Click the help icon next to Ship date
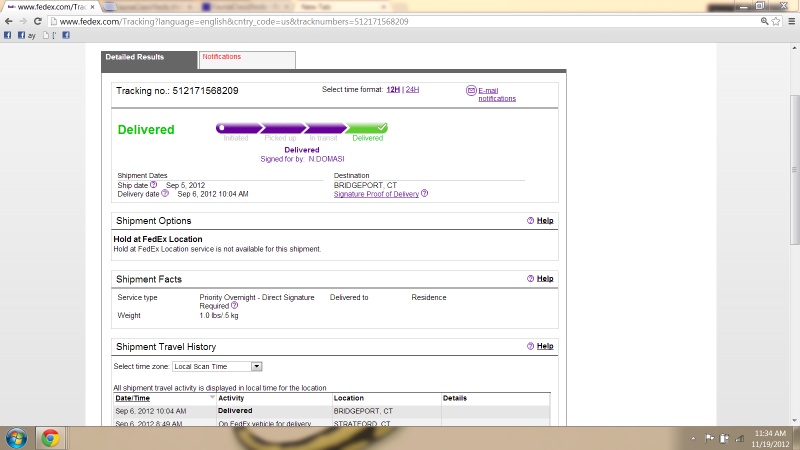The width and height of the screenshot is (800, 450). click(154, 185)
